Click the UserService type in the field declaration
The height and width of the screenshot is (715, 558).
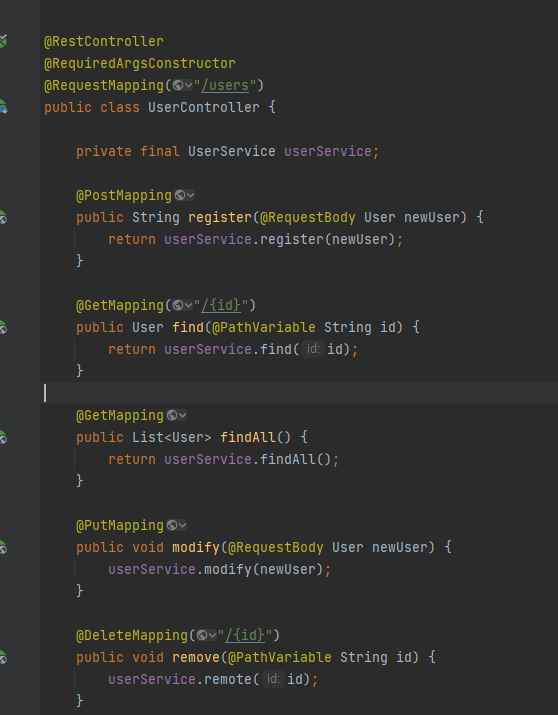232,151
